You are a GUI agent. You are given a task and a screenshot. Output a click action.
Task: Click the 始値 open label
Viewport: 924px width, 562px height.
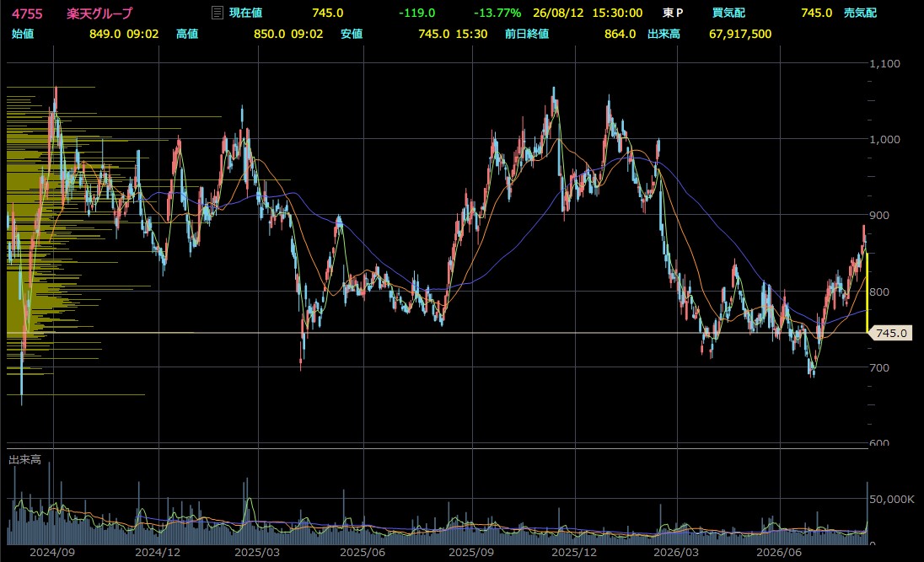click(x=23, y=35)
